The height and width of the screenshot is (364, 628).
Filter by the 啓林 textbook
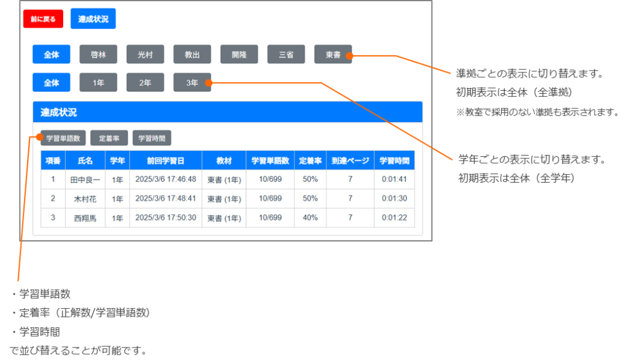98,55
